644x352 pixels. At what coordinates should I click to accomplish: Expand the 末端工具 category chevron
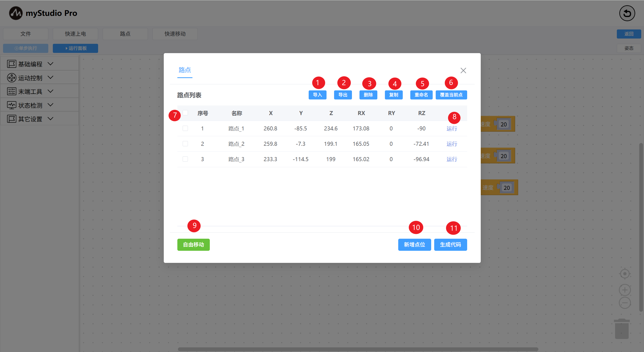(x=51, y=91)
